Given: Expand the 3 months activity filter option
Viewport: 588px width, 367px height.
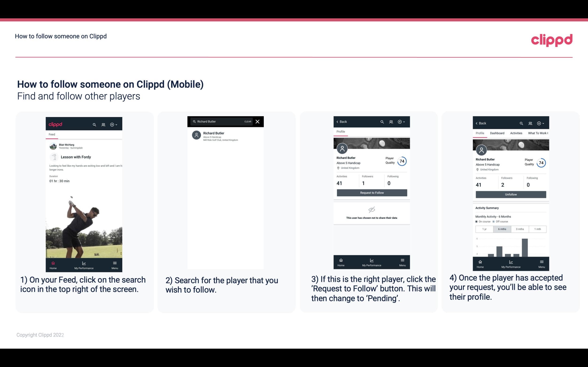Looking at the screenshot, I should pyautogui.click(x=520, y=229).
